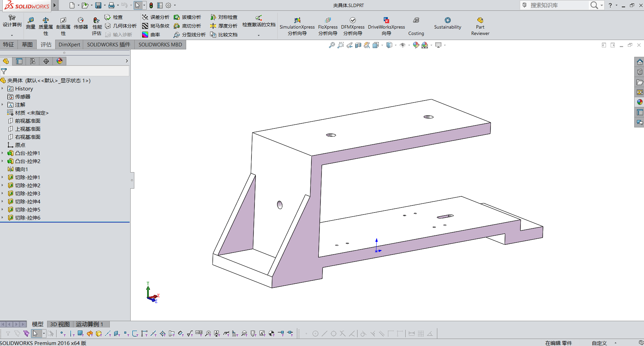Open the Costing tool
The width and height of the screenshot is (644, 346).
[x=416, y=26]
